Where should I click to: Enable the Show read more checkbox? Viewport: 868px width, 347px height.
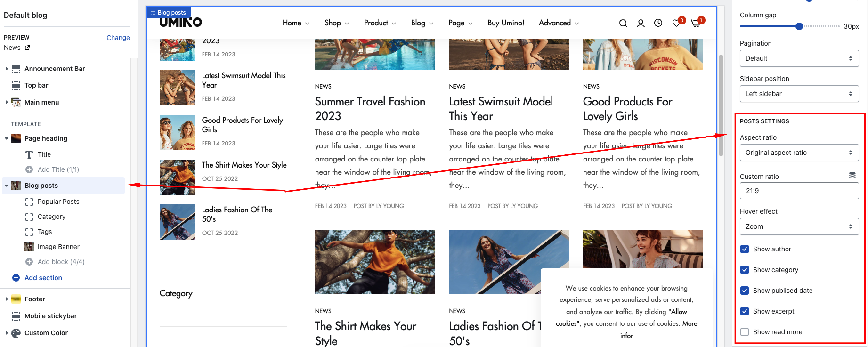[x=745, y=332]
